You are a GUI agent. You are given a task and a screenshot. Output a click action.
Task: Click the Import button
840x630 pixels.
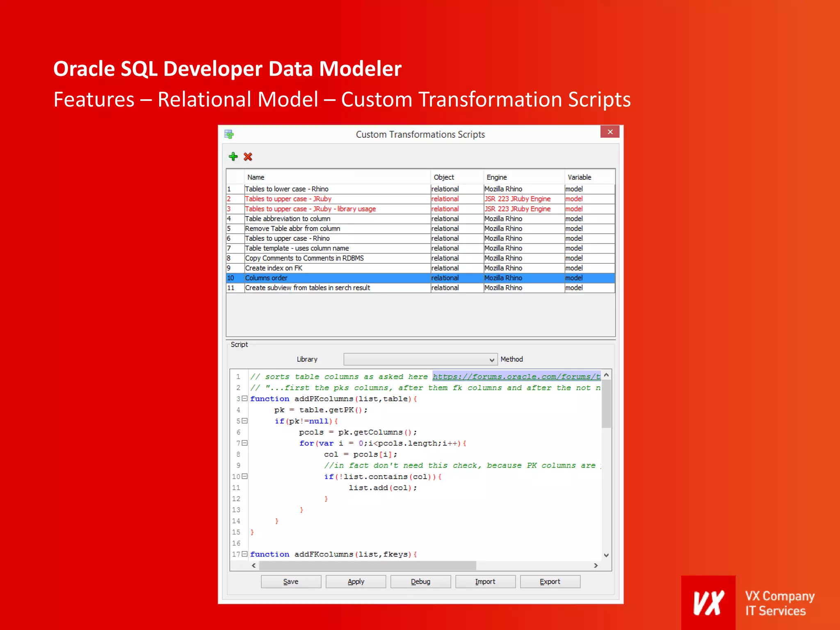[485, 582]
